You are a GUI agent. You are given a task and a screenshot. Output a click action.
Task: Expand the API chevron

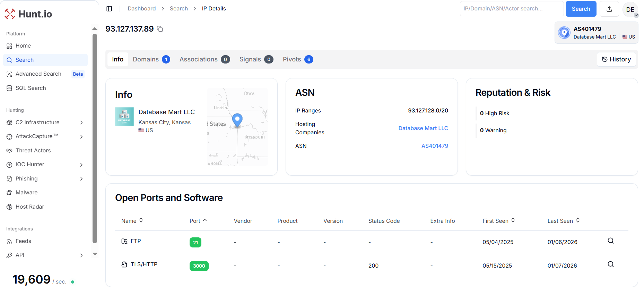coord(81,255)
